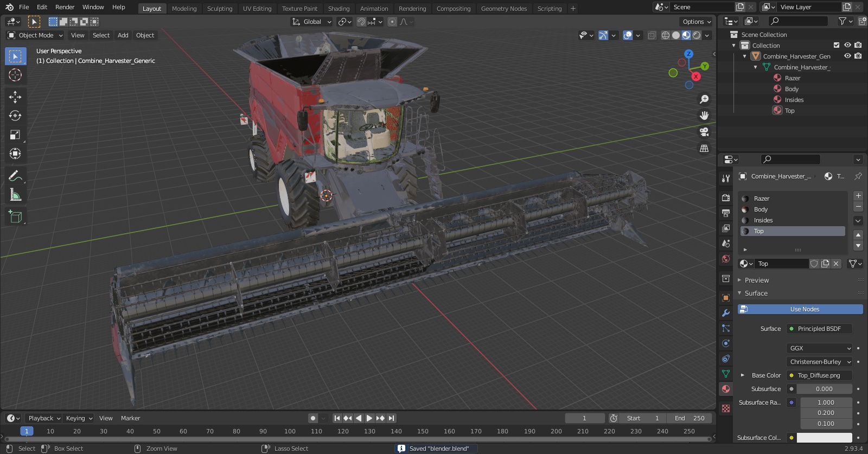This screenshot has width=868, height=454.
Task: Select the Measure tool
Action: (15, 195)
